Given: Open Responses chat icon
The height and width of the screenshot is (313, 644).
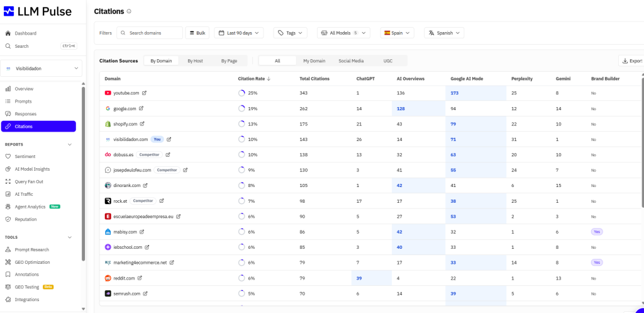Looking at the screenshot, I should 8,114.
